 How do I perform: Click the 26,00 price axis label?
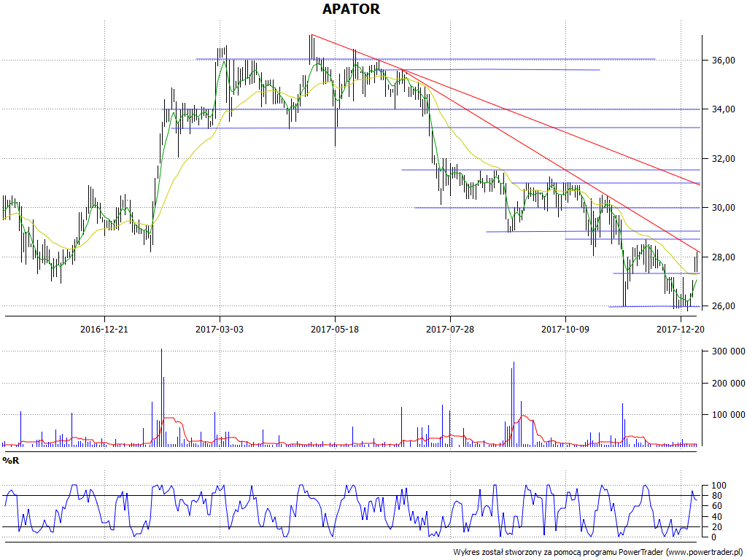click(x=724, y=306)
